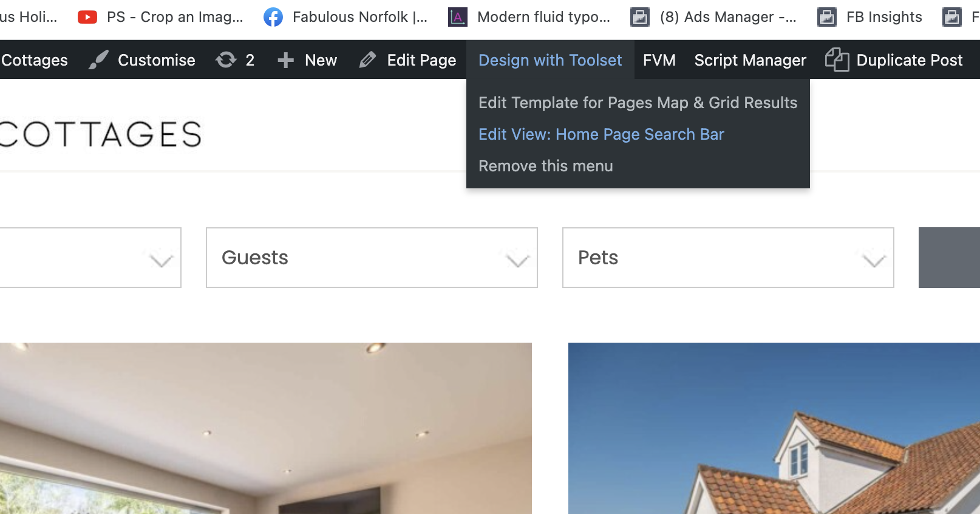This screenshot has height=514, width=980.
Task: Click the plus icon beside New
Action: coord(285,60)
